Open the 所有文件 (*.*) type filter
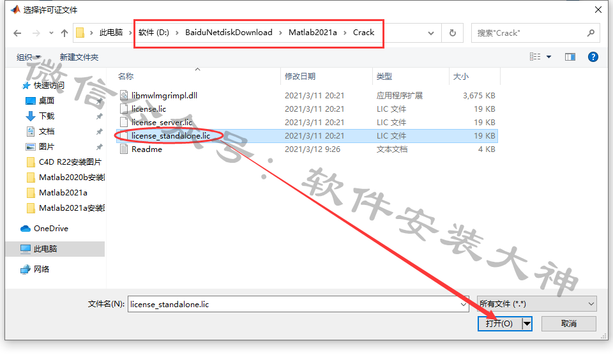The image size is (613, 364). tap(537, 304)
